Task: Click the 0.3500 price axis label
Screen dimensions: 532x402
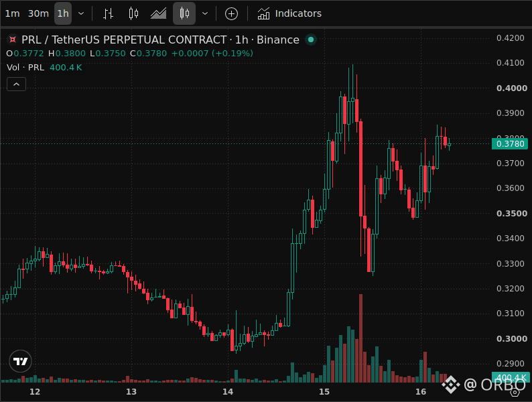Action: coord(512,213)
